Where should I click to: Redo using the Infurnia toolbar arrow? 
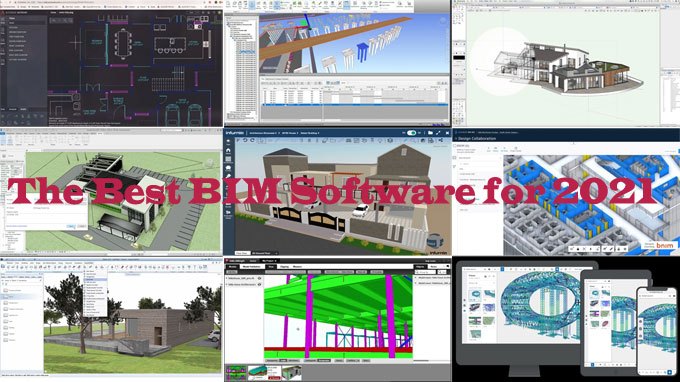(252, 140)
